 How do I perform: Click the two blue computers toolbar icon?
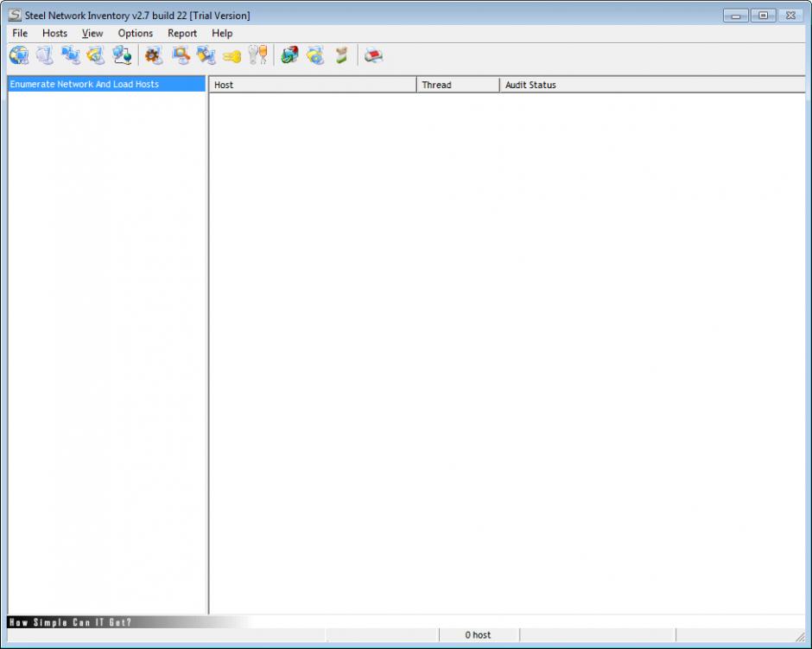tap(71, 55)
